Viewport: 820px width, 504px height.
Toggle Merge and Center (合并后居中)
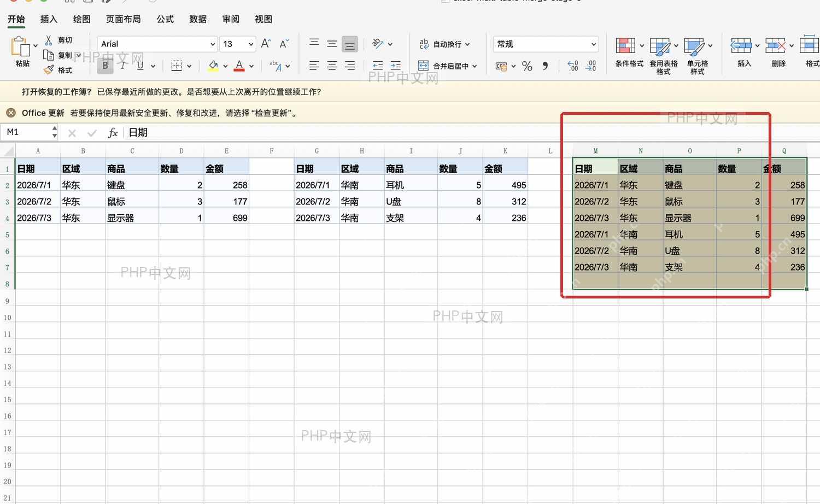point(443,66)
